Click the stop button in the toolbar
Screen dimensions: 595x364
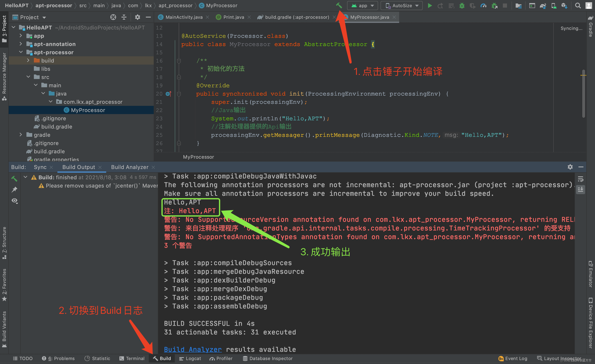coord(505,6)
